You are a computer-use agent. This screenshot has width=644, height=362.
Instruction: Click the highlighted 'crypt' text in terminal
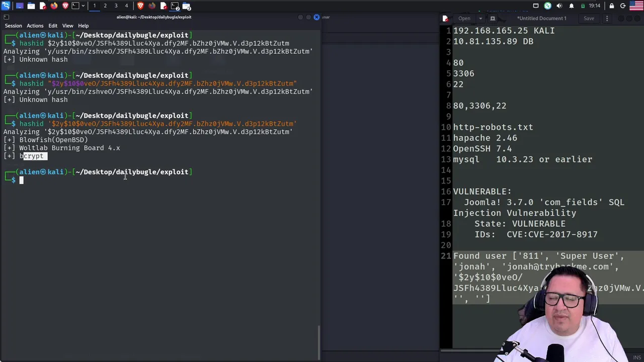pos(35,156)
